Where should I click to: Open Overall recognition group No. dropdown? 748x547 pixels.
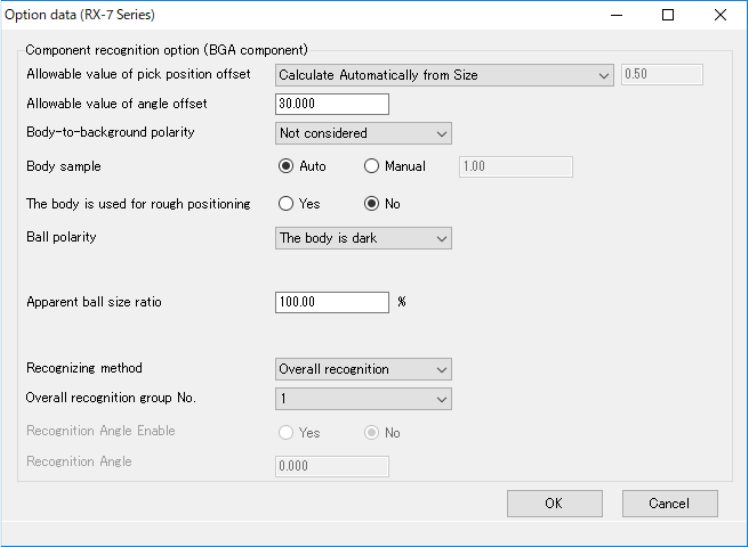pos(363,399)
